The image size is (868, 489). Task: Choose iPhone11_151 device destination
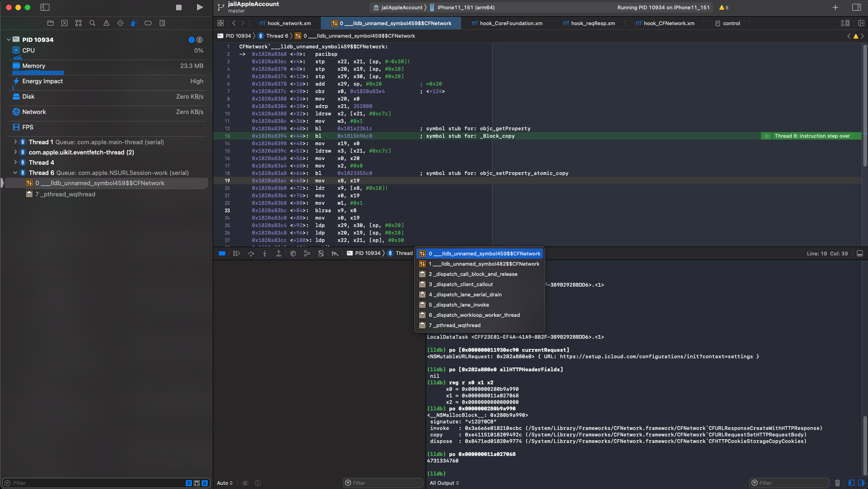462,7
